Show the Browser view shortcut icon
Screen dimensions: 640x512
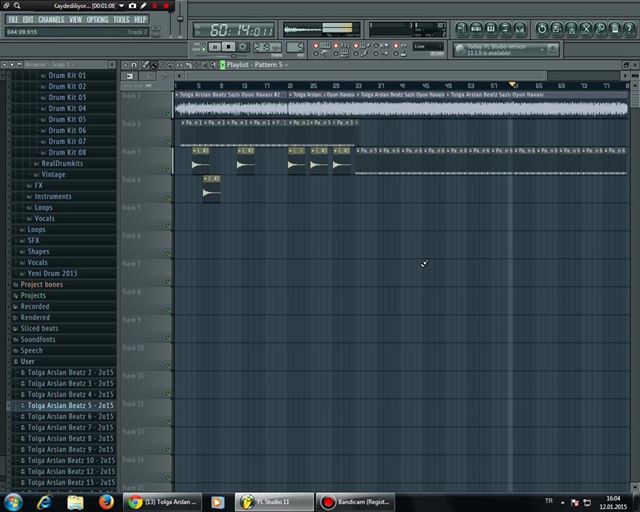pos(505,29)
